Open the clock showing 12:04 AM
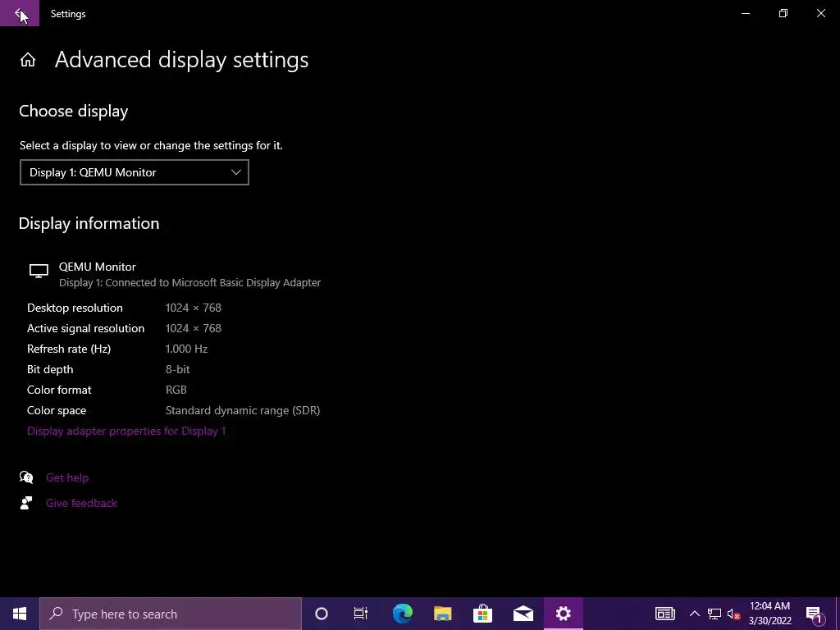 click(x=769, y=614)
